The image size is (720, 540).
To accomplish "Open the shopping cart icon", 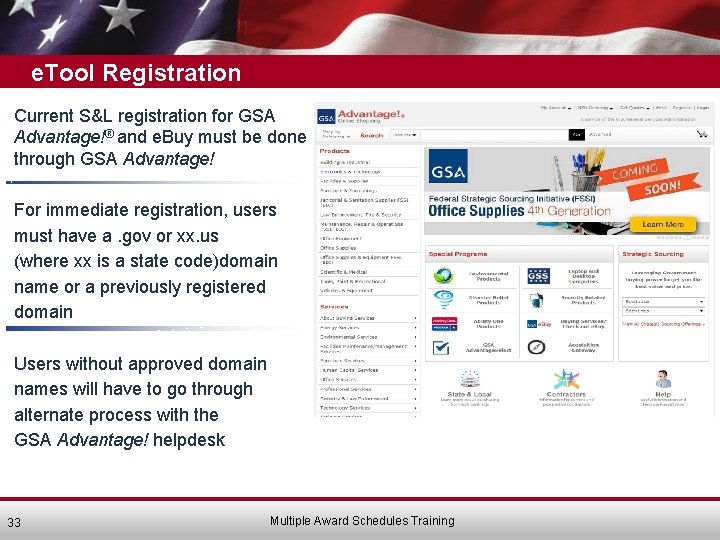I will point(702,134).
